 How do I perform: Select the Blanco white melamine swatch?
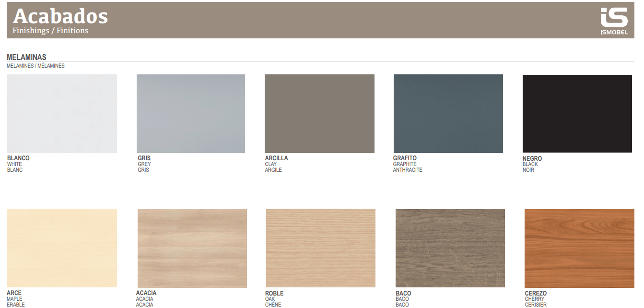pos(62,114)
